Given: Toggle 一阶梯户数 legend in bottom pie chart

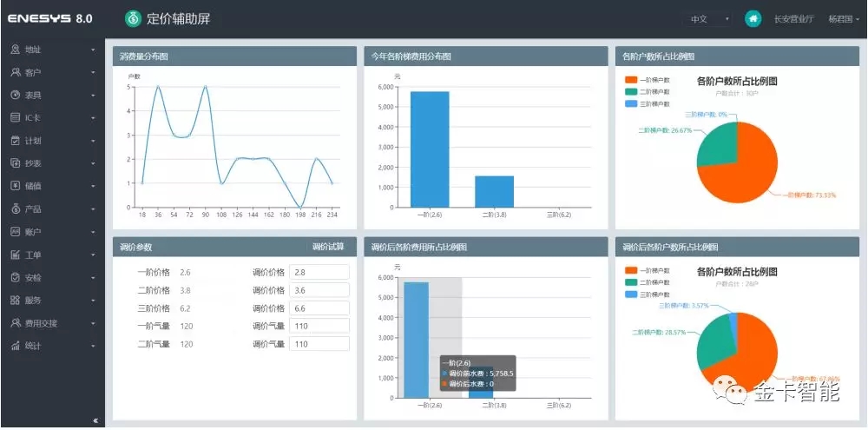Looking at the screenshot, I should (648, 270).
